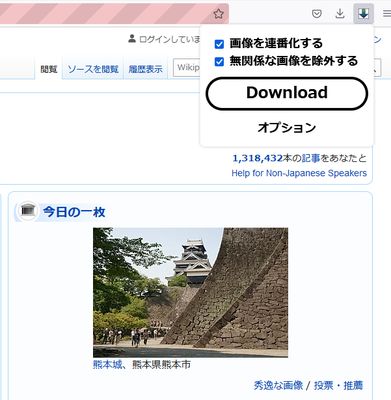This screenshot has width=391, height=400.
Task: Open the Firefox hamburger menu
Action: point(387,14)
